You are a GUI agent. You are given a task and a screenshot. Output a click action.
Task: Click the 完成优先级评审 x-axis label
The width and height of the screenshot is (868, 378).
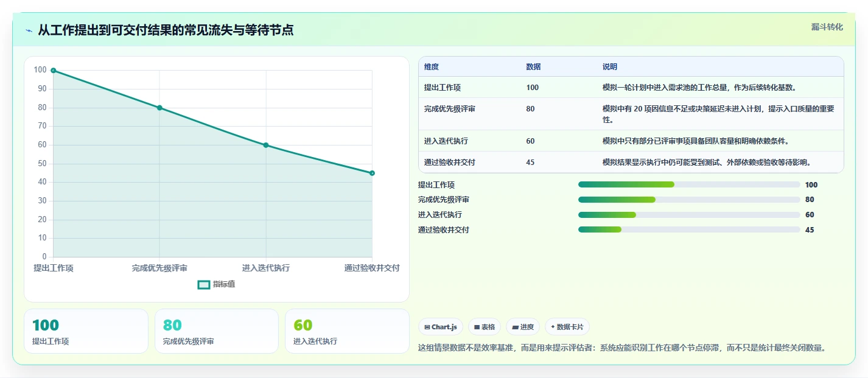[159, 268]
